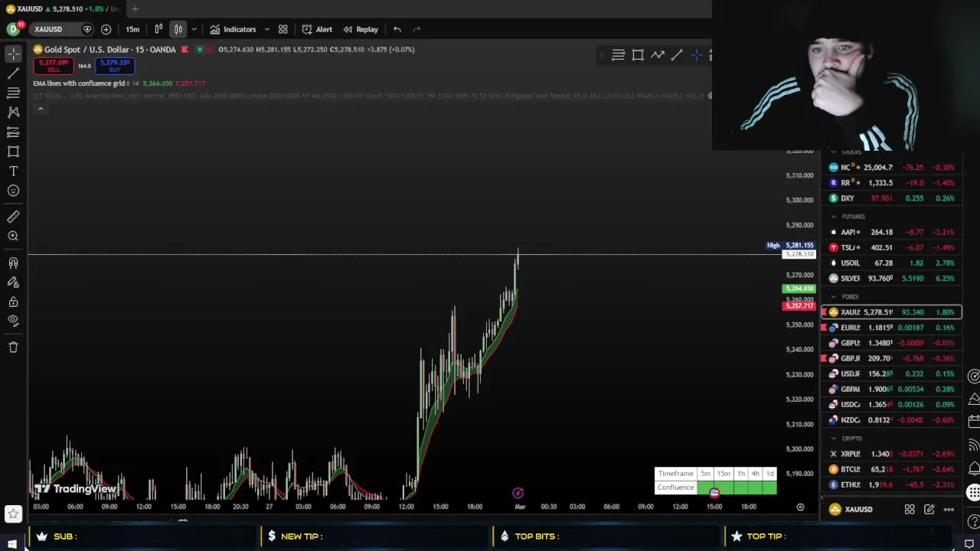Open the layout setup grid icon
The image size is (980, 551).
click(283, 29)
